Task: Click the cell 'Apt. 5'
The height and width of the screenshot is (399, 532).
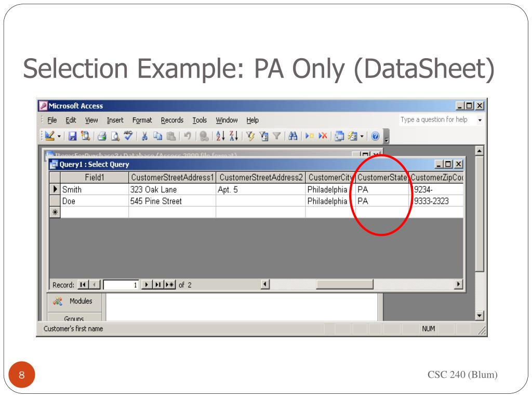Action: coord(261,189)
